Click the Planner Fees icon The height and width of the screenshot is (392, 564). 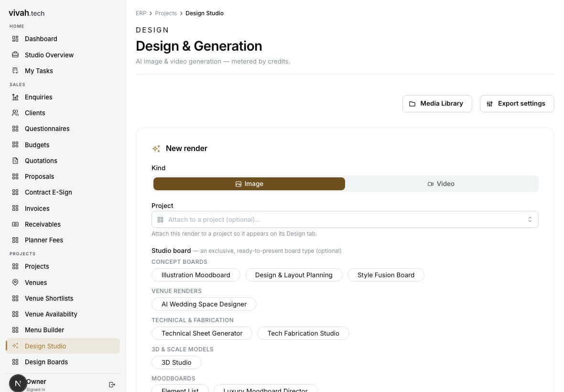15,240
